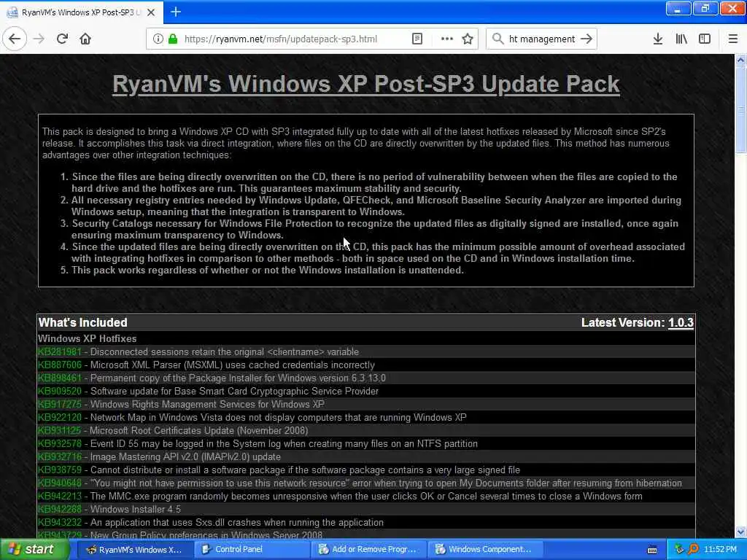
Task: Open the library bookshelf icon
Action: pyautogui.click(x=681, y=39)
